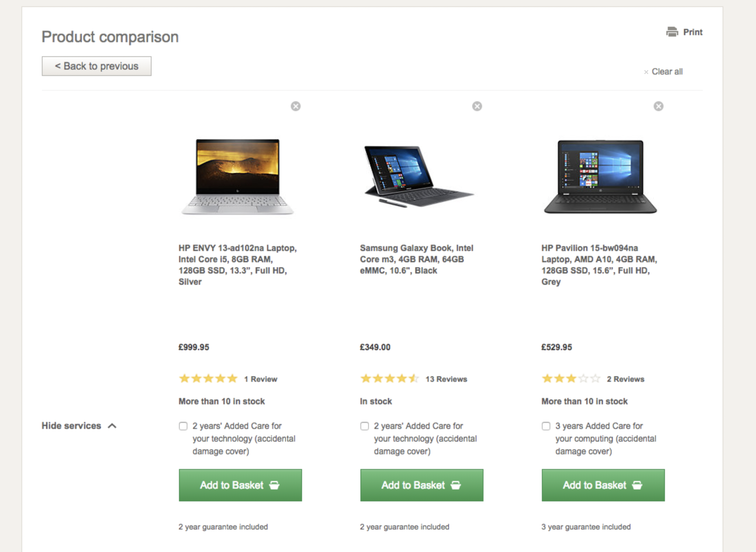Image resolution: width=756 pixels, height=552 pixels.
Task: Check 3 years Added Care for Pavilion
Action: tap(546, 426)
